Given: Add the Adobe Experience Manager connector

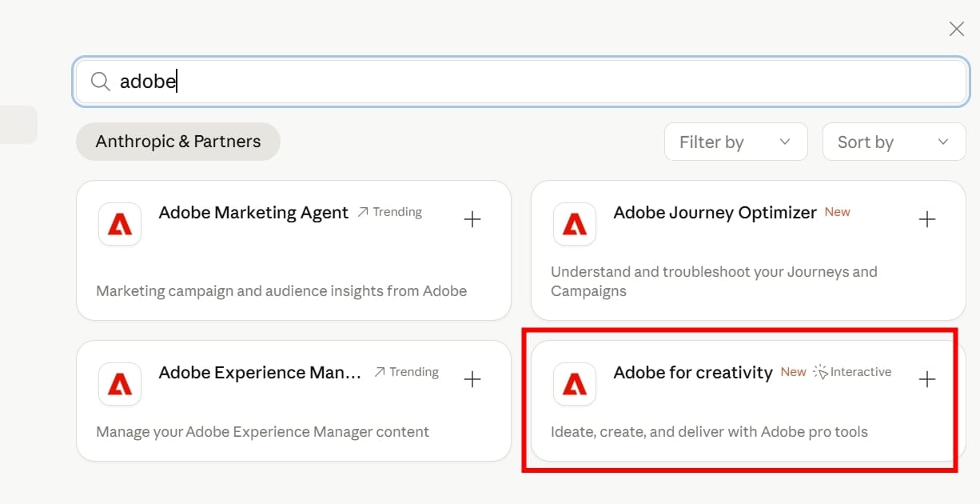Looking at the screenshot, I should coord(472,379).
